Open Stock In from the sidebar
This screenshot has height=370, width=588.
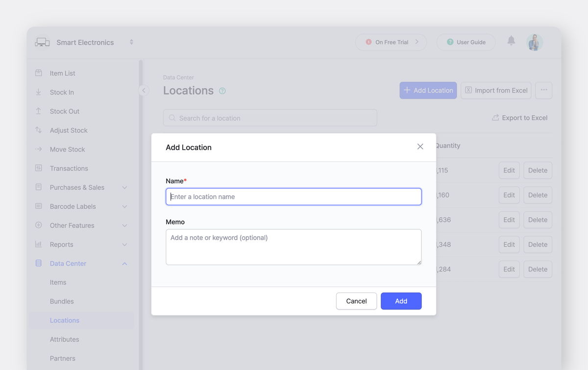(x=63, y=92)
